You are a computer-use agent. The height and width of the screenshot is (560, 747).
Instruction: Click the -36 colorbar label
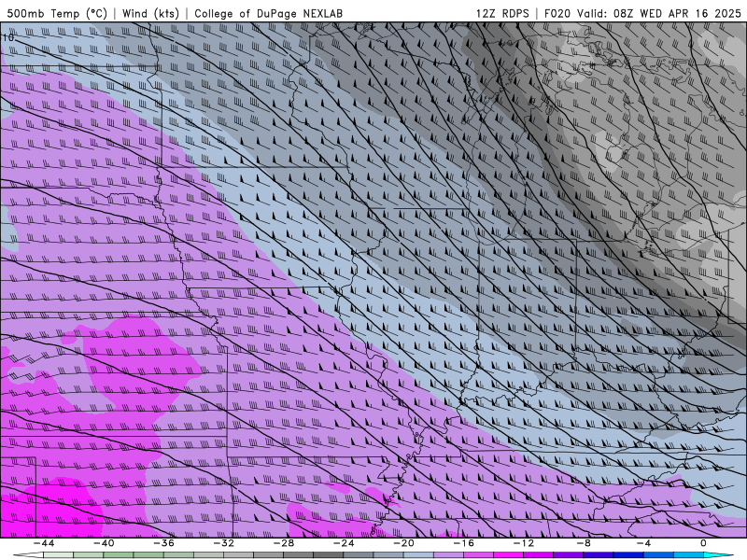(164, 543)
